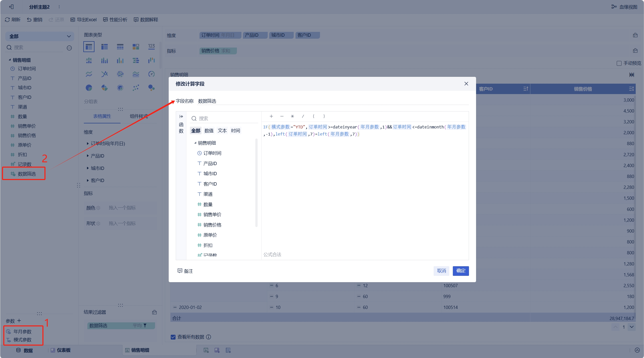Switch to the 仪表板 tab at the bottom
644x358 pixels.
[x=61, y=350]
